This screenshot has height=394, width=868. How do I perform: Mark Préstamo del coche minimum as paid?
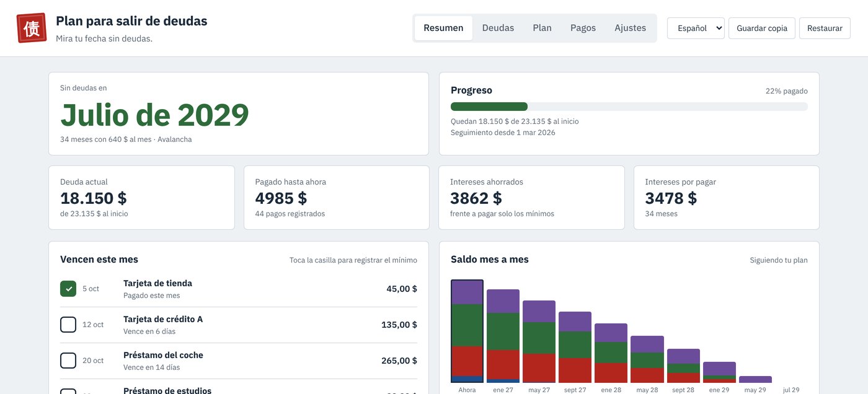click(x=68, y=361)
